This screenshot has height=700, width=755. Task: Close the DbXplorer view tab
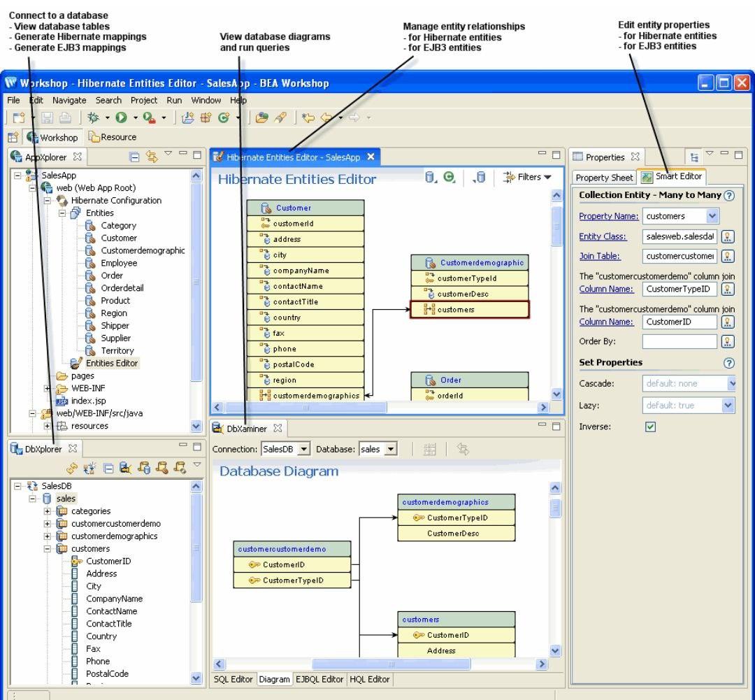[x=73, y=448]
